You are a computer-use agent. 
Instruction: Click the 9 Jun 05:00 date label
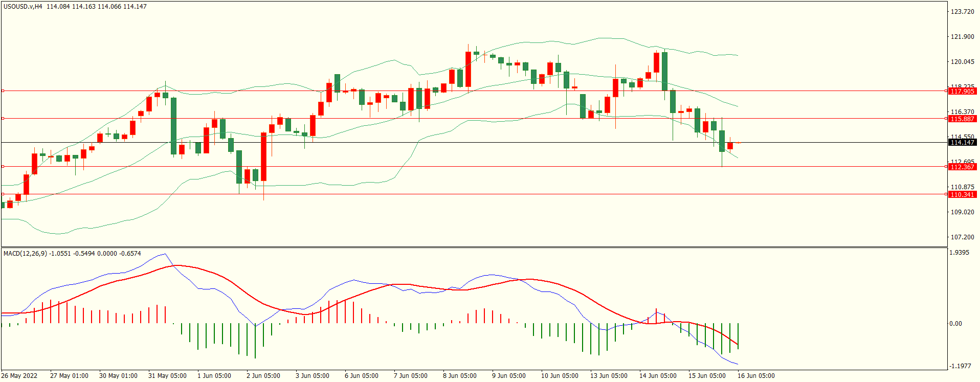coord(509,376)
